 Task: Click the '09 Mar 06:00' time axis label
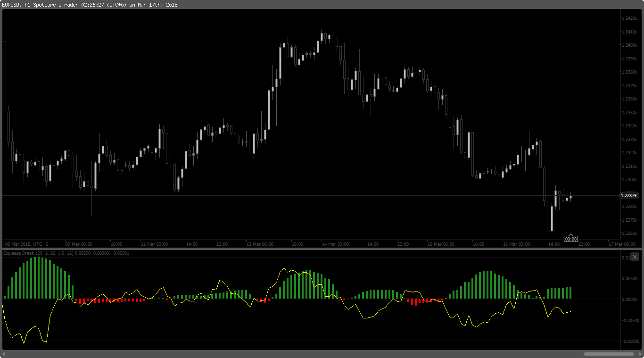[79, 244]
